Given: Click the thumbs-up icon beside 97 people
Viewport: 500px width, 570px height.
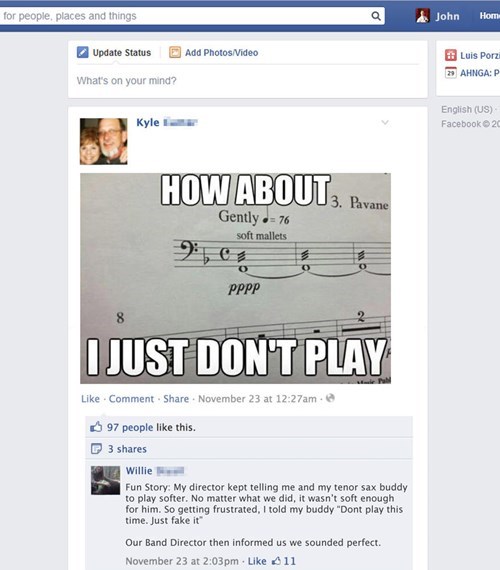Looking at the screenshot, I should click(x=96, y=427).
